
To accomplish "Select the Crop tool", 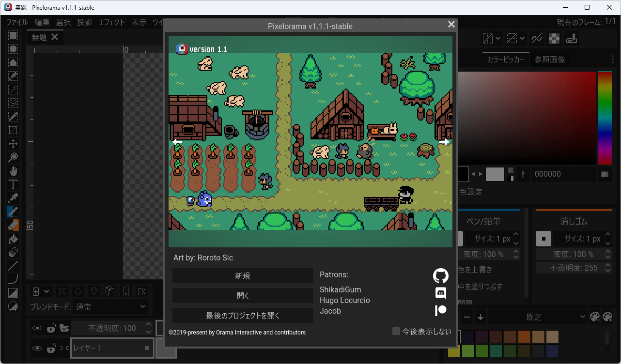I will [x=13, y=130].
